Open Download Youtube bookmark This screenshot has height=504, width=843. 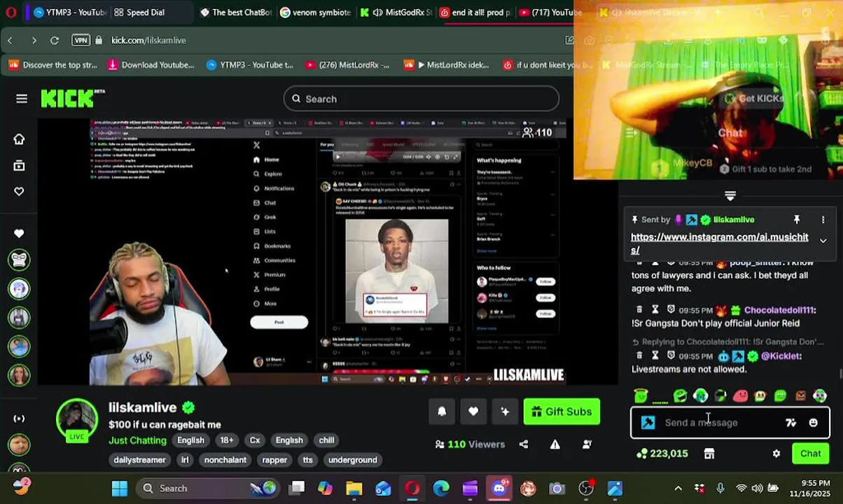click(x=151, y=65)
